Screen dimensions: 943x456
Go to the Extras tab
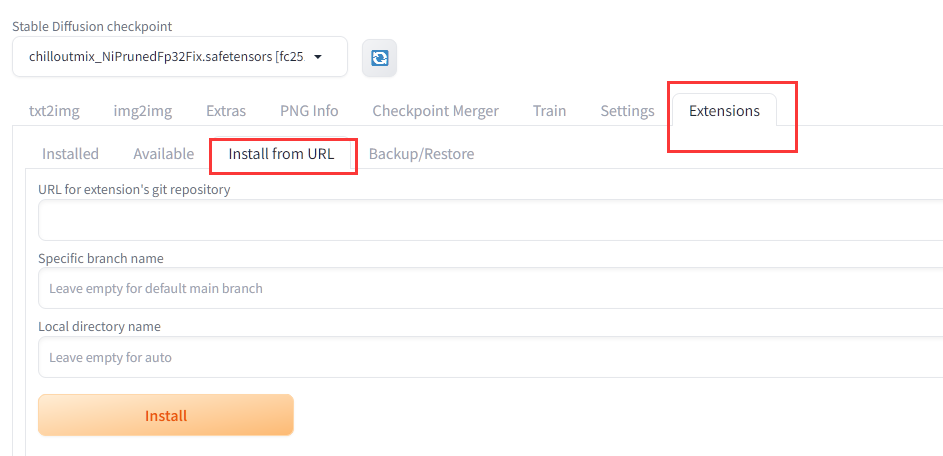(226, 111)
